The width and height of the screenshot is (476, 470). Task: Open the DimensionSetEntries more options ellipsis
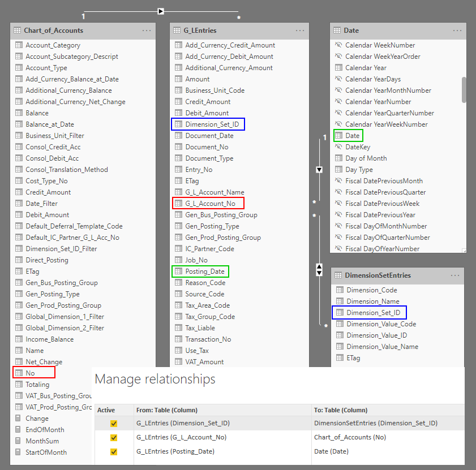click(x=455, y=275)
